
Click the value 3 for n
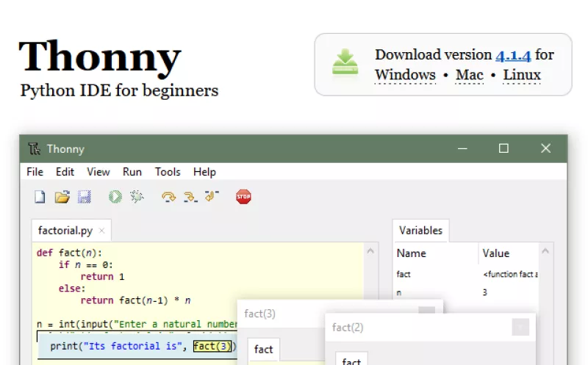click(x=485, y=292)
